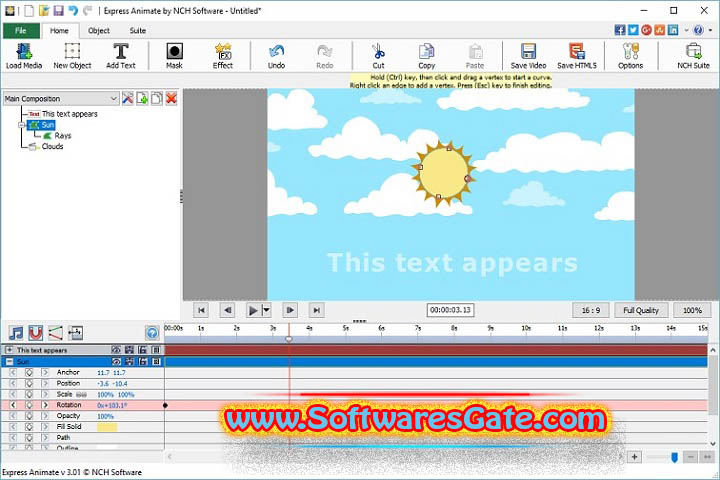Click the title bar New document icon

click(29, 11)
